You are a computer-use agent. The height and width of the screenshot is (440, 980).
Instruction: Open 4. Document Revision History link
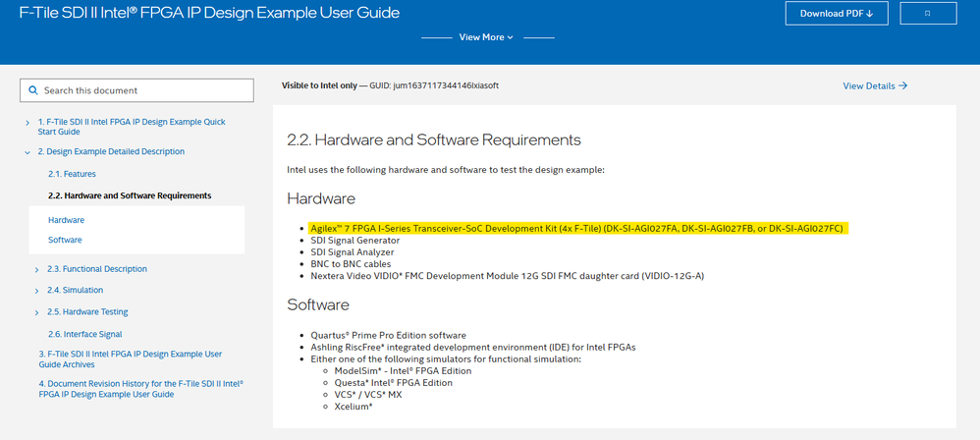pos(140,389)
